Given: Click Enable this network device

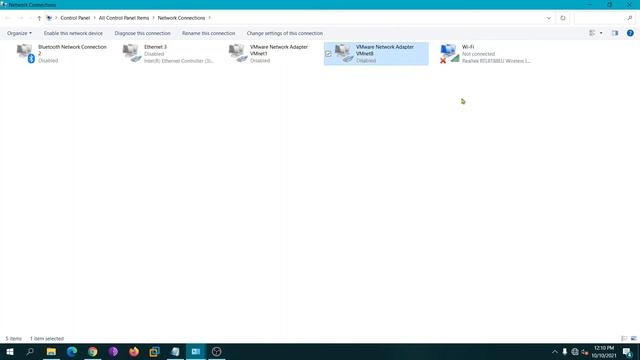Looking at the screenshot, I should [73, 33].
